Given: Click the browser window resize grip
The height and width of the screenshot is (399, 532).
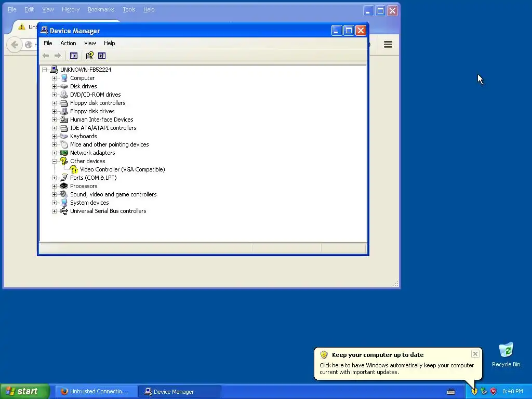Looking at the screenshot, I should coord(395,284).
